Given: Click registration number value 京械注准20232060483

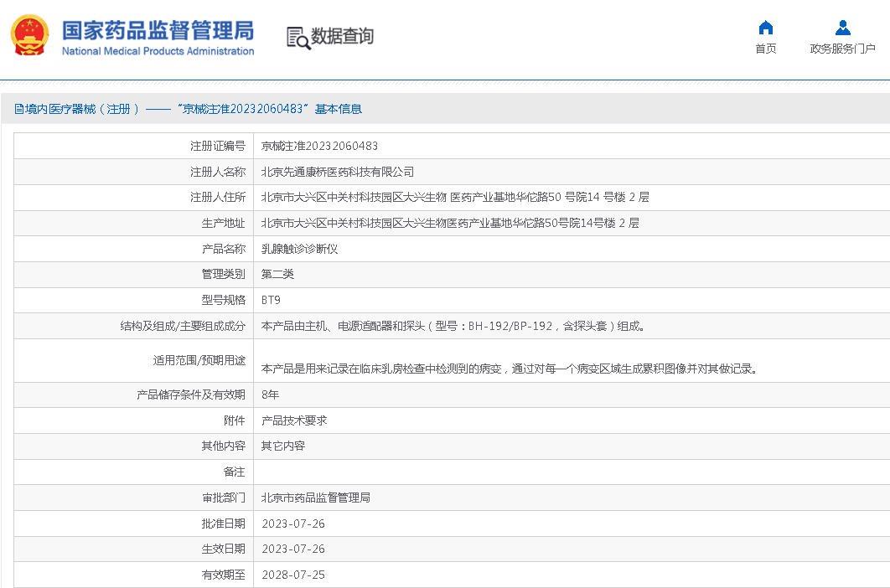Looking at the screenshot, I should pyautogui.click(x=319, y=146).
